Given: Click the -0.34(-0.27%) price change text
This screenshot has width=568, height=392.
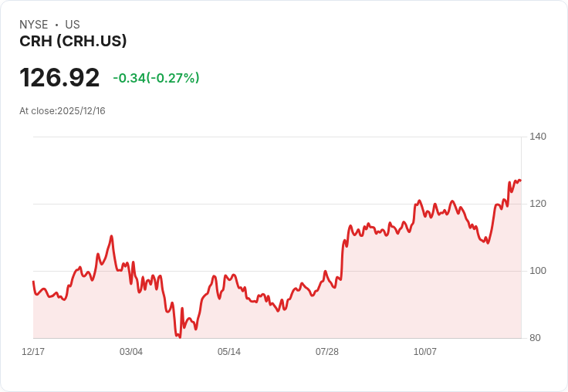Looking at the screenshot, I should [156, 78].
